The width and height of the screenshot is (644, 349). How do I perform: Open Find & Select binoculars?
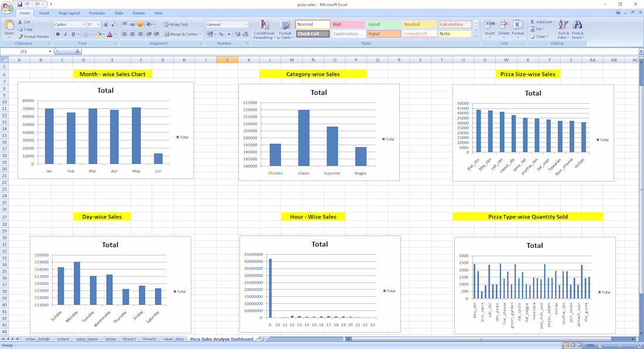577,30
